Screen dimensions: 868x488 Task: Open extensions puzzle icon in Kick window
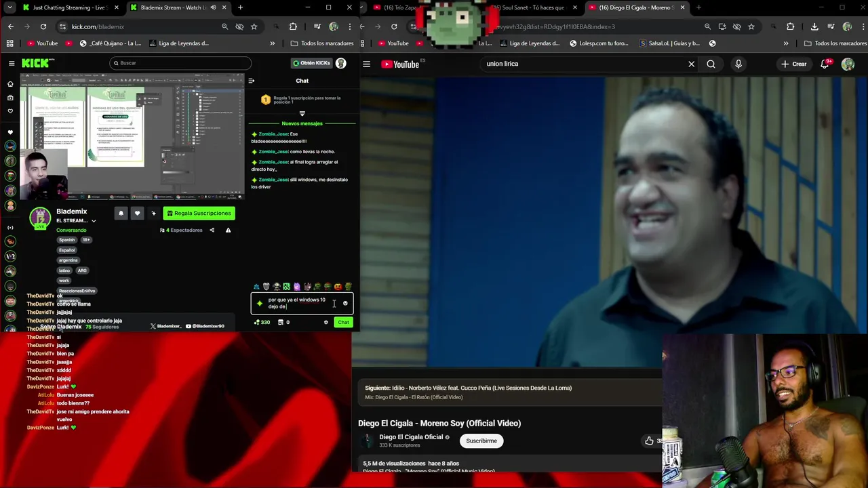(x=293, y=26)
